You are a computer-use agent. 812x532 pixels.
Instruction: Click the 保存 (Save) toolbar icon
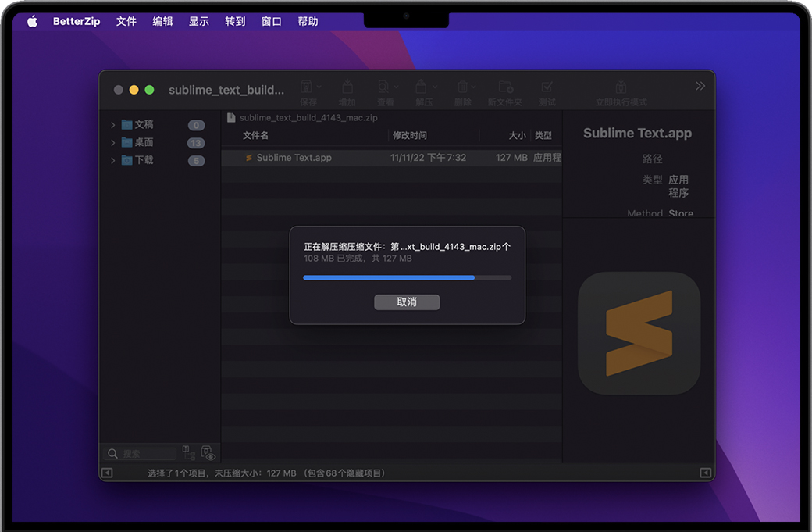[308, 87]
